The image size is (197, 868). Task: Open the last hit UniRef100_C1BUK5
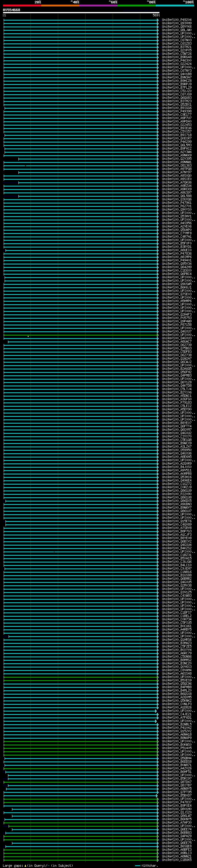176,860
